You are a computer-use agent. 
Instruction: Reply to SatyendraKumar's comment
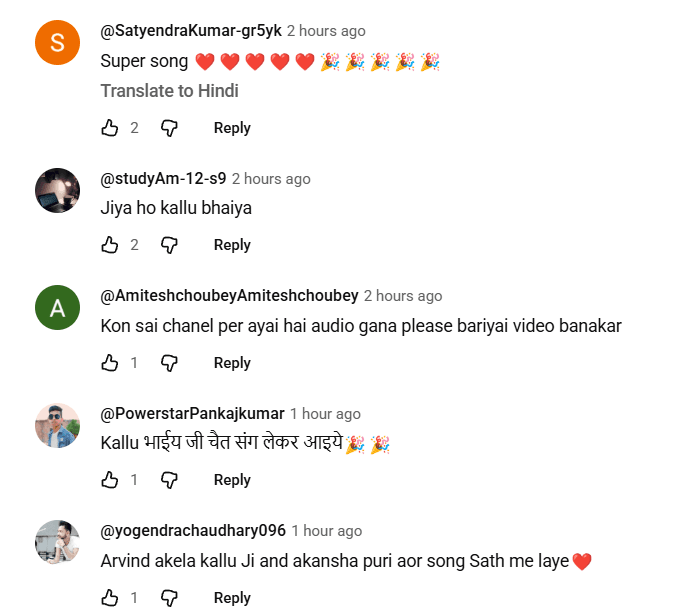pyautogui.click(x=232, y=128)
